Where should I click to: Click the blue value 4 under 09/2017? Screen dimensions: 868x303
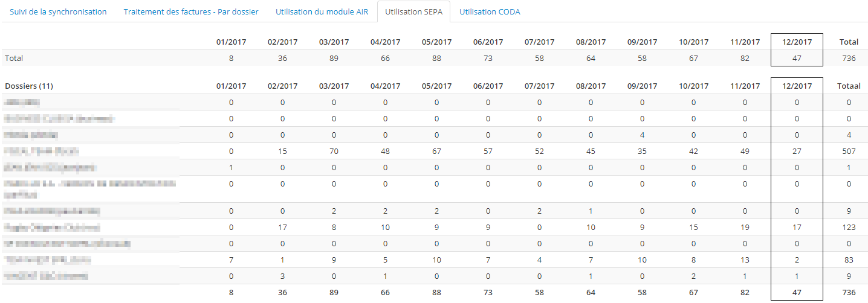tap(642, 135)
